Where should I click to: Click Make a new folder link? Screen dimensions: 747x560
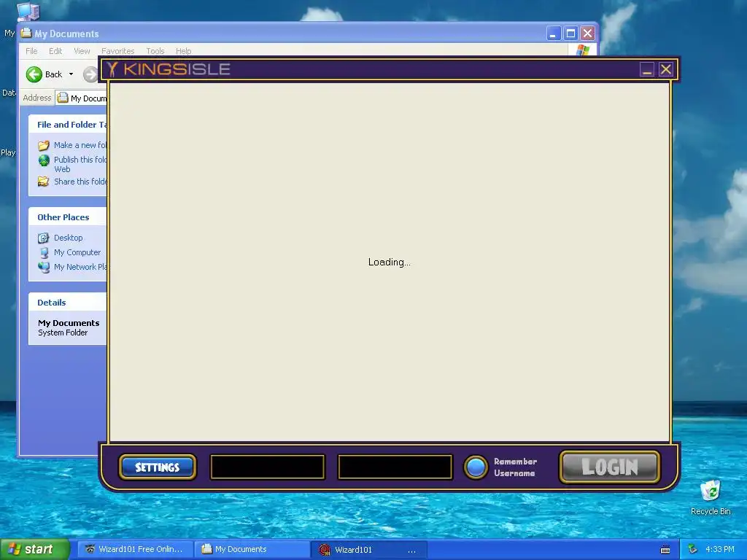click(80, 145)
